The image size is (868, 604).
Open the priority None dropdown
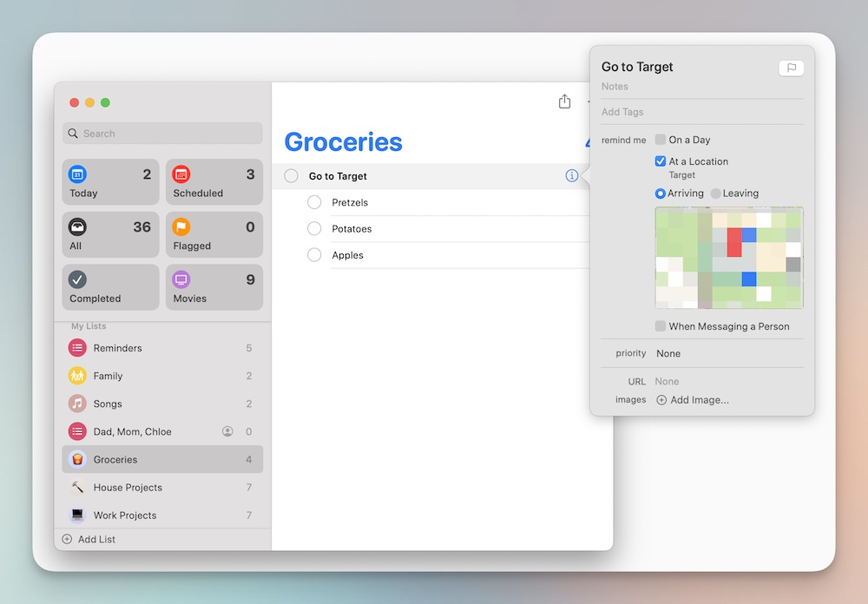point(668,353)
